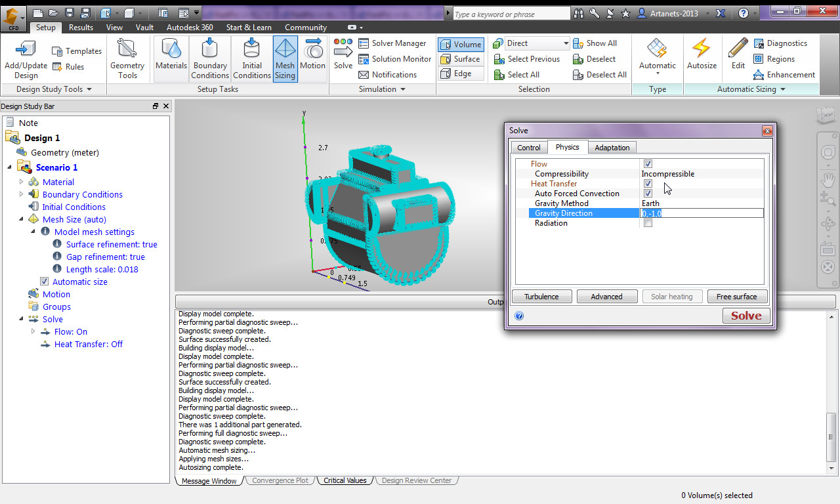Toggle the Heat Transfer checkbox
Screen dimensions: 840x504
pyautogui.click(x=648, y=184)
